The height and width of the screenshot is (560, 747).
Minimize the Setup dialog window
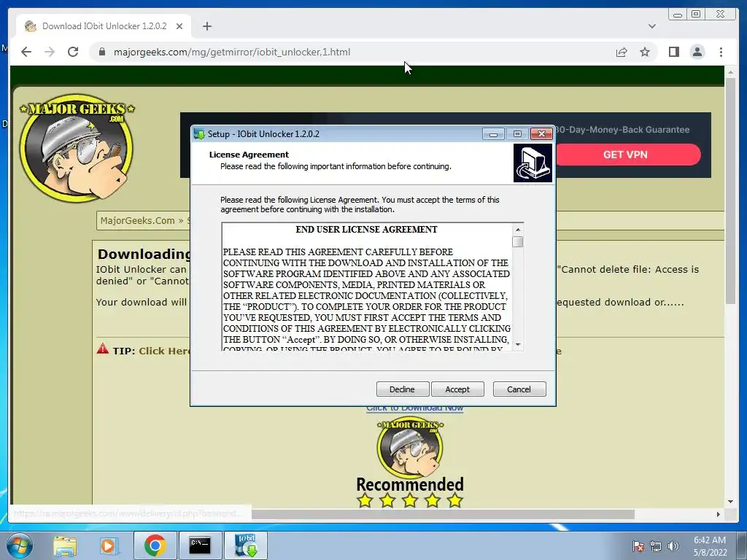[x=493, y=134]
